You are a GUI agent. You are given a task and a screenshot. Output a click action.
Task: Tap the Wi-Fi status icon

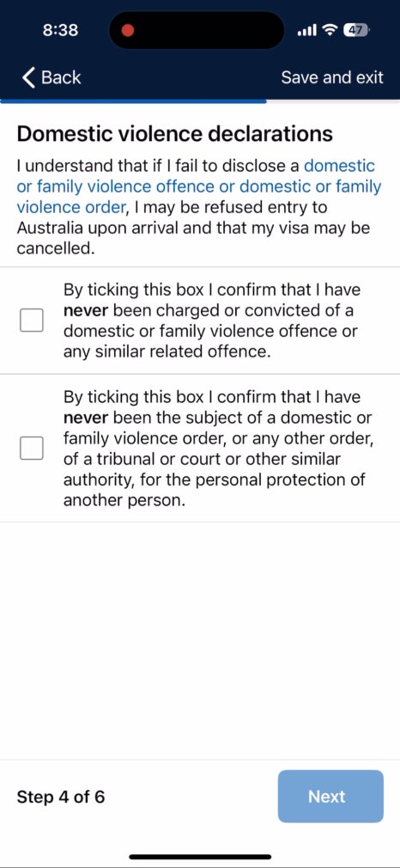coord(330,30)
